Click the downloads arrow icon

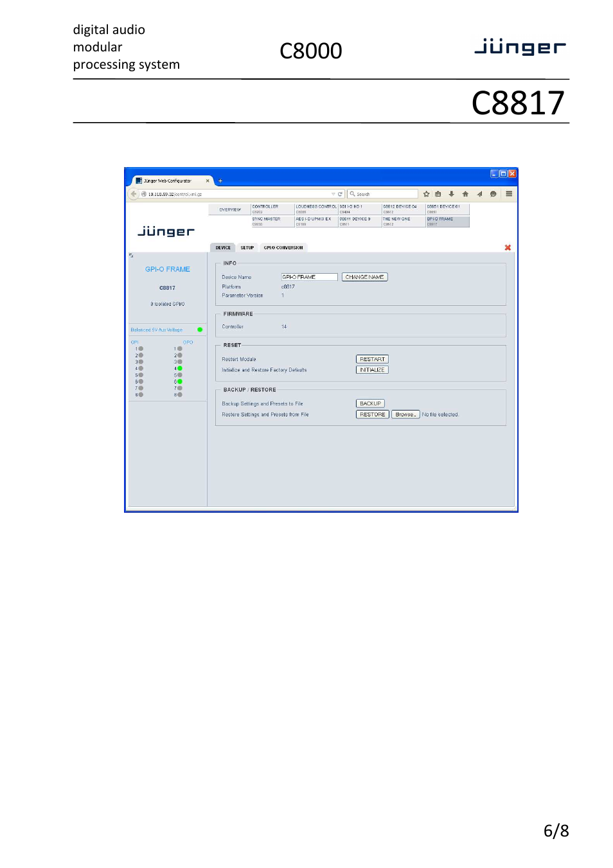pos(452,194)
